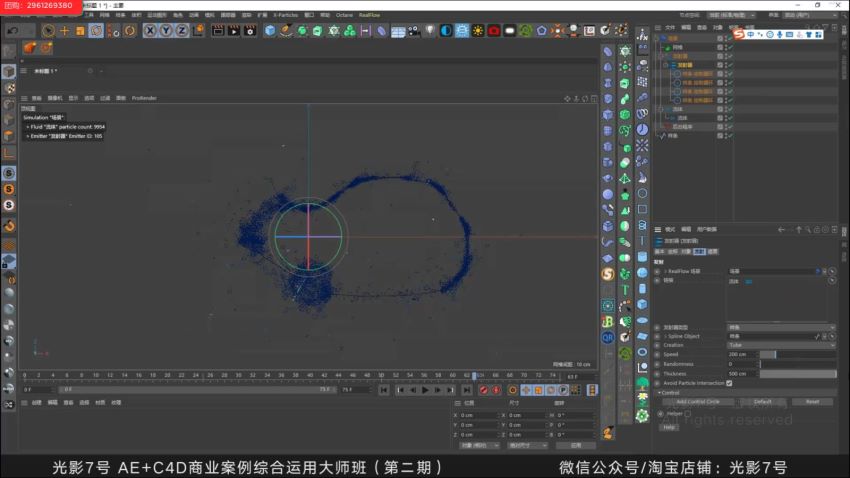Expand the RealFlow scene link parameter
This screenshot has width=850, height=478.
click(x=666, y=271)
